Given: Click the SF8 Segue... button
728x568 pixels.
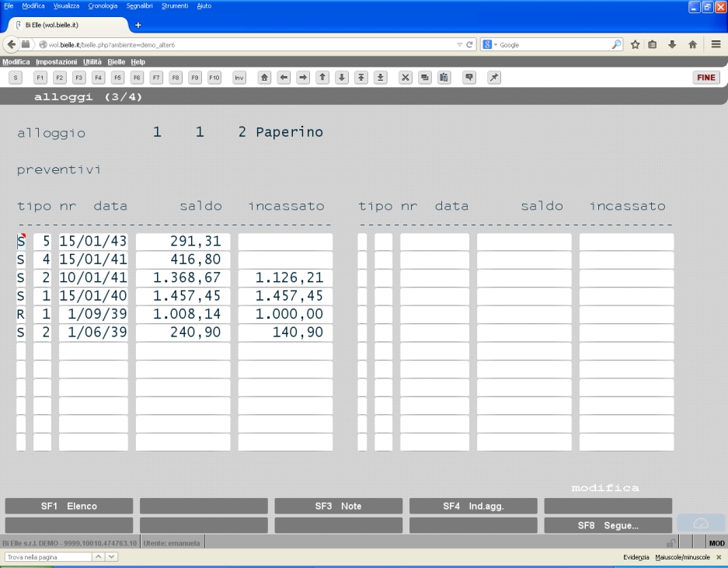Looking at the screenshot, I should (608, 525).
